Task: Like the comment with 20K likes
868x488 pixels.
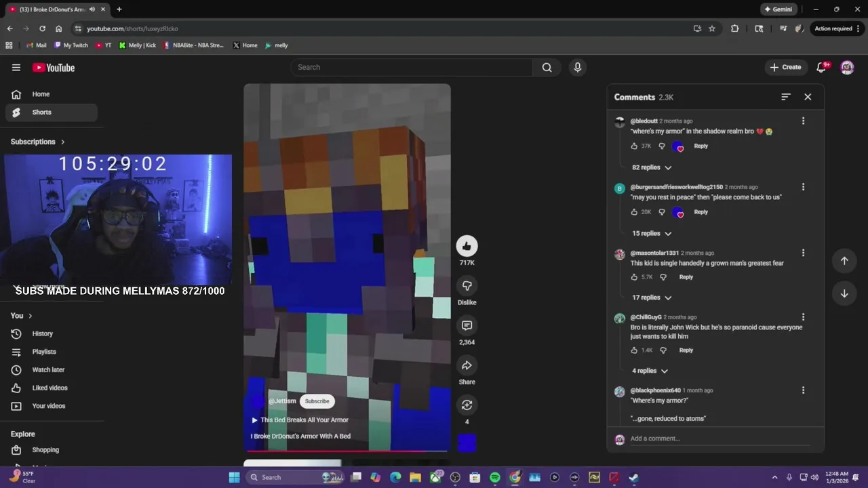Action: point(634,211)
